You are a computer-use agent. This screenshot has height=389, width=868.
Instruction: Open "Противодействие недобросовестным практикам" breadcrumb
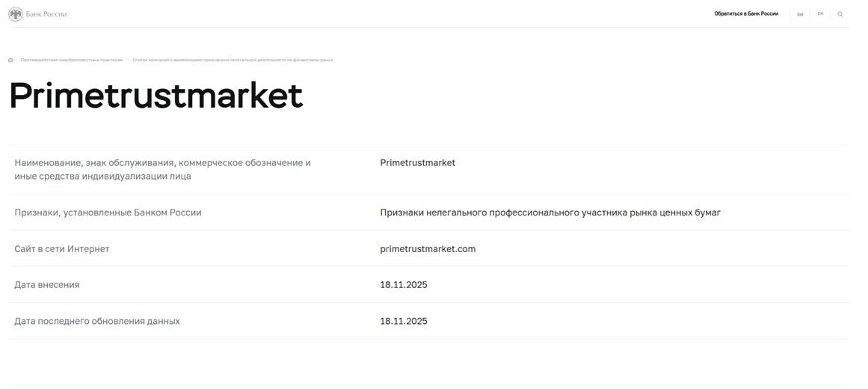pos(72,60)
